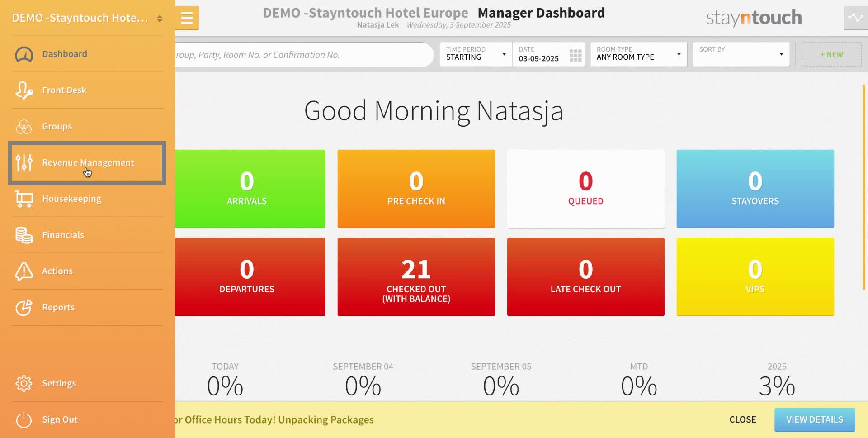Image resolution: width=868 pixels, height=438 pixels.
Task: Open Housekeeping menu item
Action: tap(87, 199)
